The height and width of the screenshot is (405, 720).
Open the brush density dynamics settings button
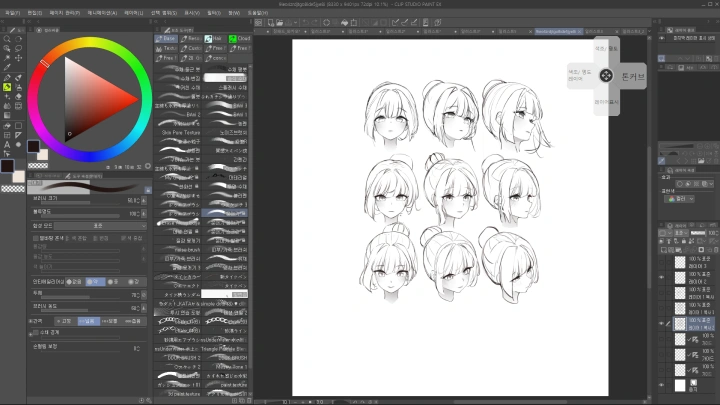[144, 308]
